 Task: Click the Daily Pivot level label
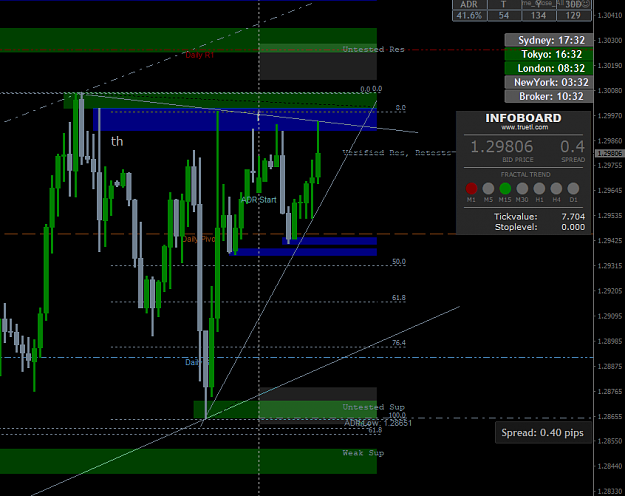pos(199,239)
